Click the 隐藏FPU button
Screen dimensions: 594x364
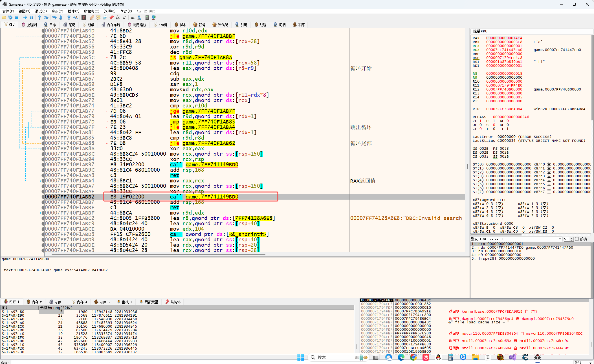pos(480,31)
